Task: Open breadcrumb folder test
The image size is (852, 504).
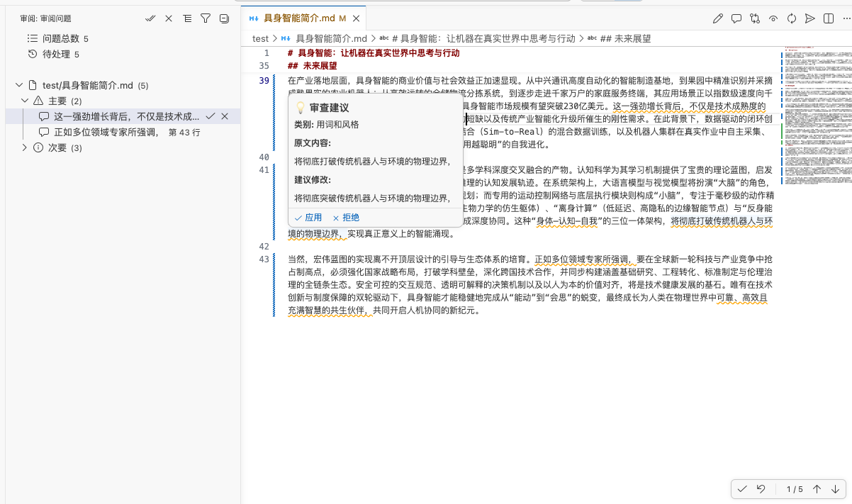Action: point(260,39)
